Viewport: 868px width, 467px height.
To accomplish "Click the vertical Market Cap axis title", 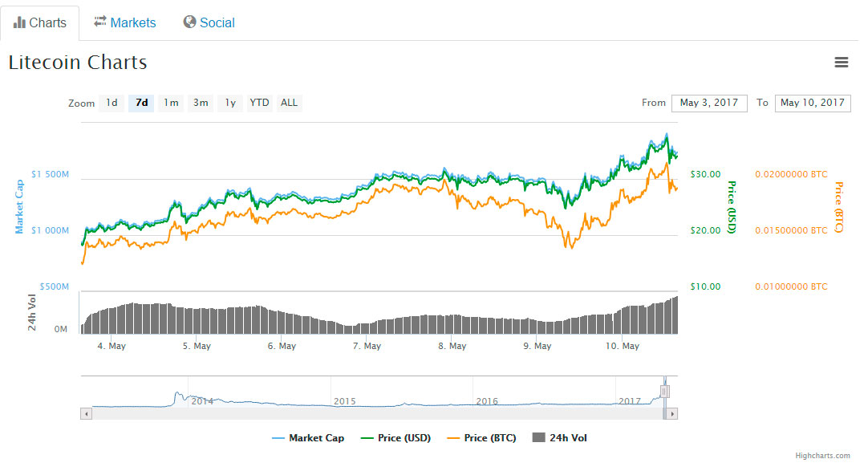I will click(x=19, y=207).
